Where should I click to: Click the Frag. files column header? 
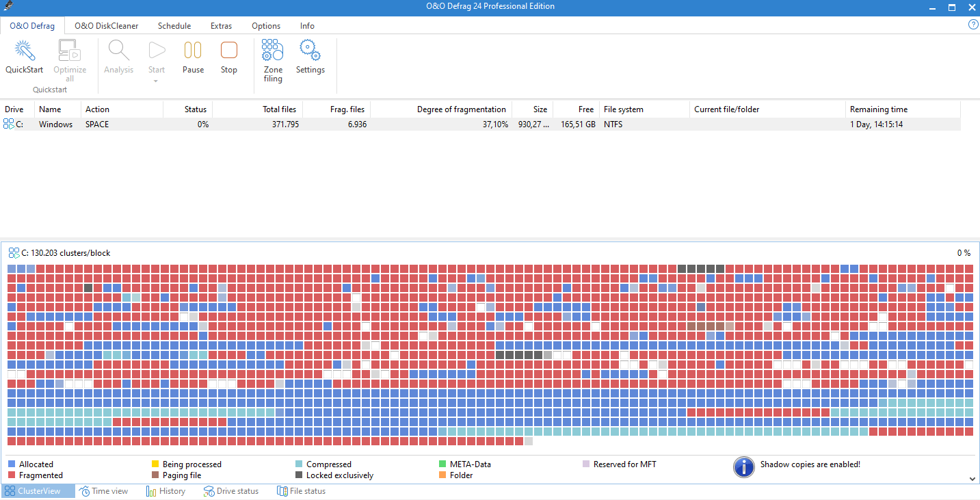336,109
